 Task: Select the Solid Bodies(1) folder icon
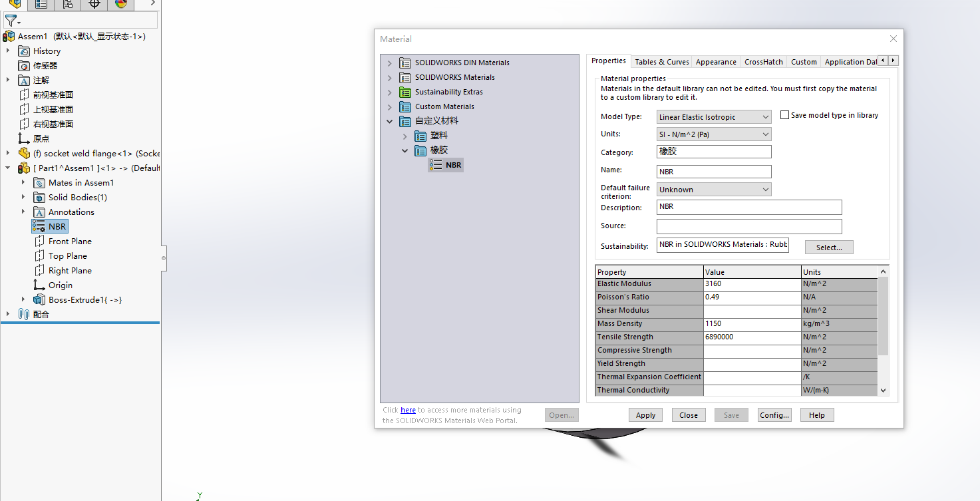[39, 198]
